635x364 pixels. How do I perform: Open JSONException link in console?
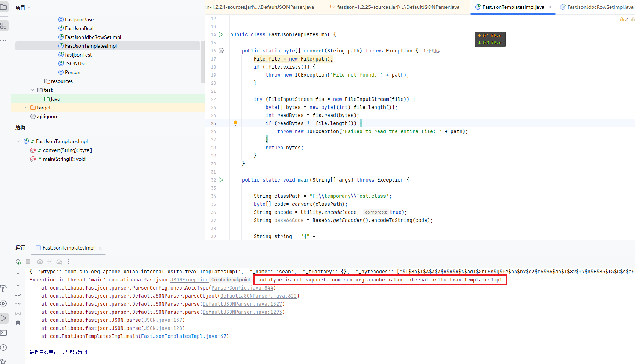(x=190, y=280)
